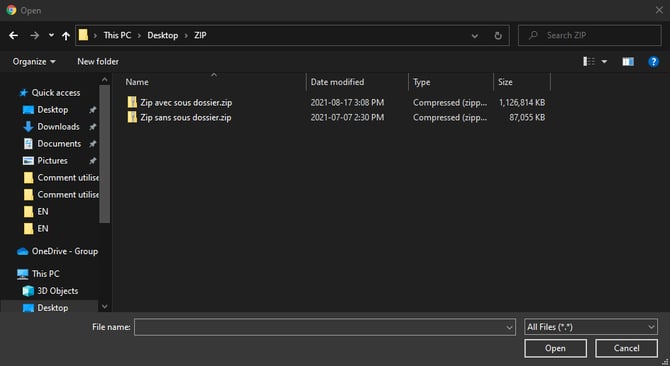Open help with the question mark icon

point(653,62)
